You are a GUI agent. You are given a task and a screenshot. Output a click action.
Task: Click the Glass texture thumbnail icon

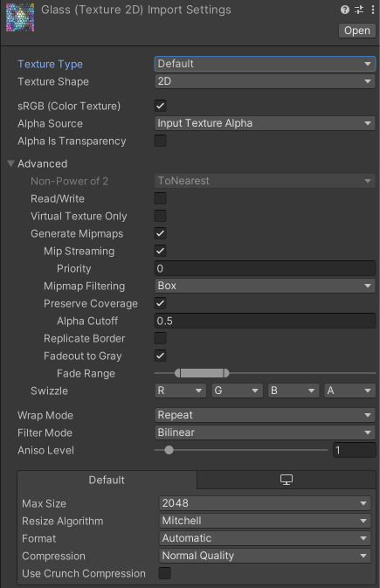point(20,17)
